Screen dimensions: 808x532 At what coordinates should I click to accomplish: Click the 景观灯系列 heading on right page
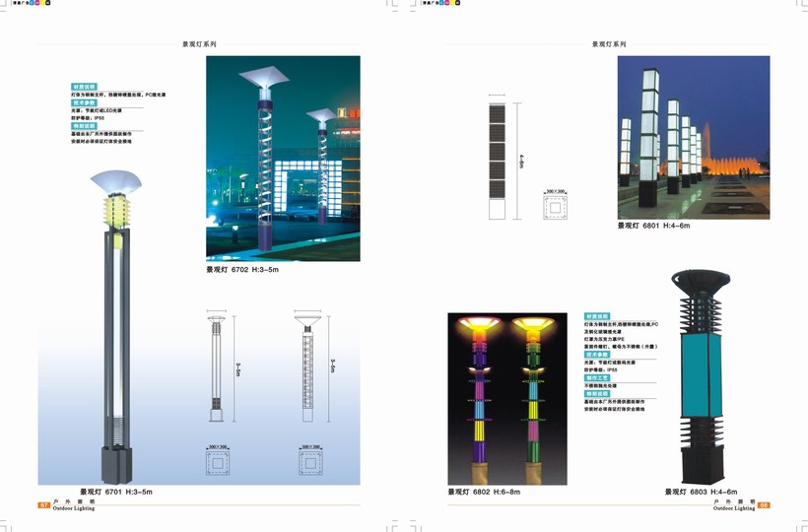(608, 44)
